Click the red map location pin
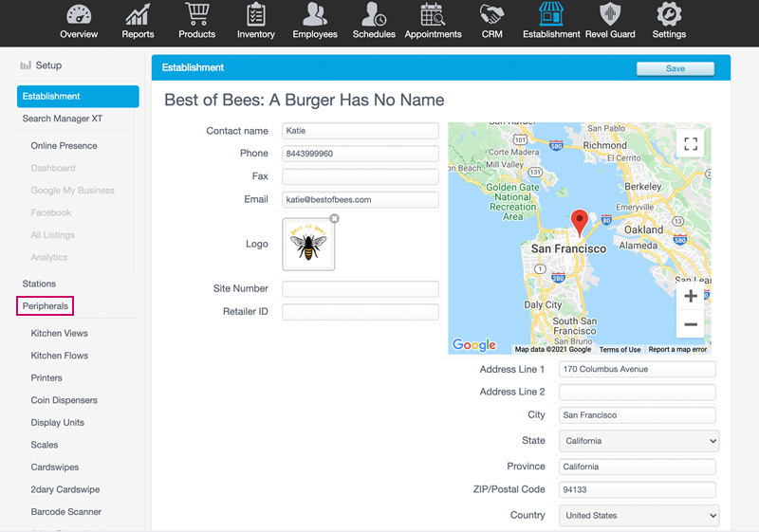759x532 pixels. (x=580, y=223)
